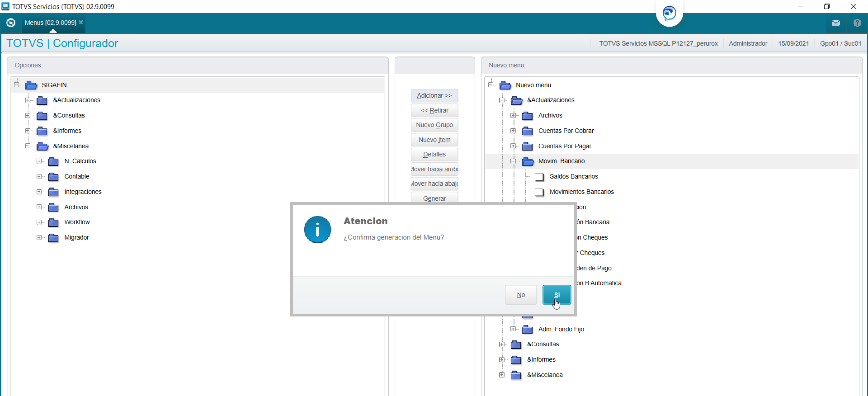Expand the Cuentas Por Cobrar node
Viewport: 868px width, 396px height.
[x=513, y=131]
